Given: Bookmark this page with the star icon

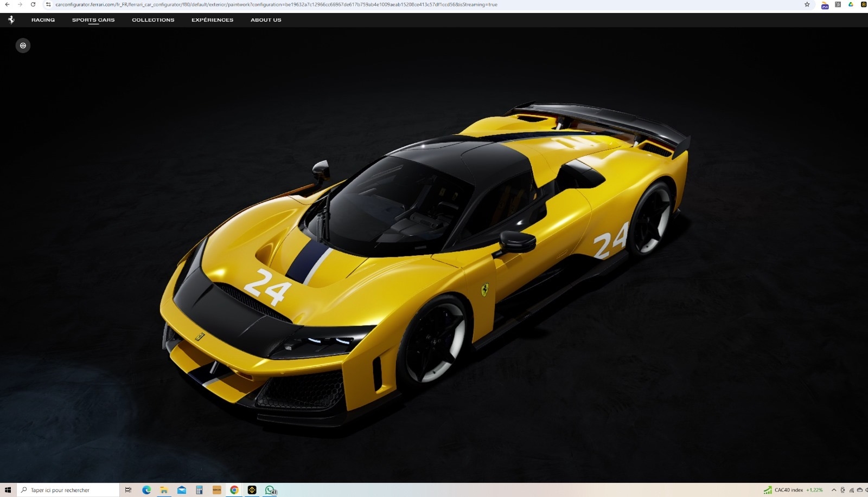Looking at the screenshot, I should tap(807, 4).
